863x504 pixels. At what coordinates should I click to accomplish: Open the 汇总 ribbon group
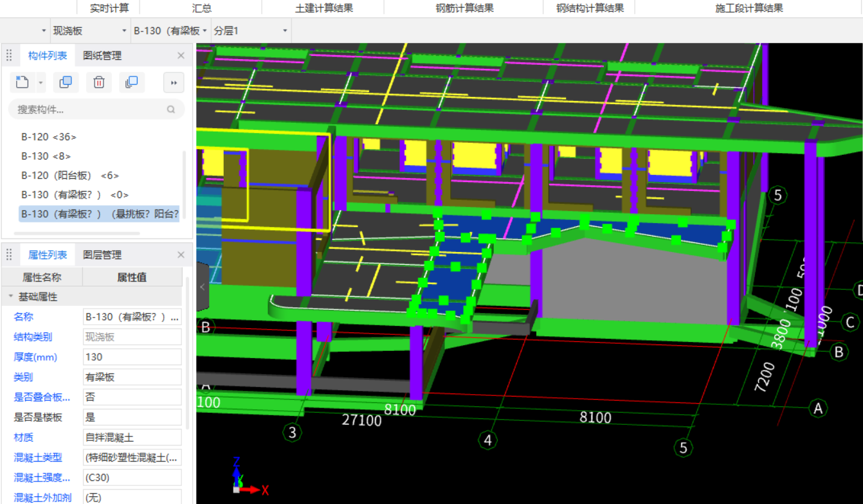click(201, 8)
